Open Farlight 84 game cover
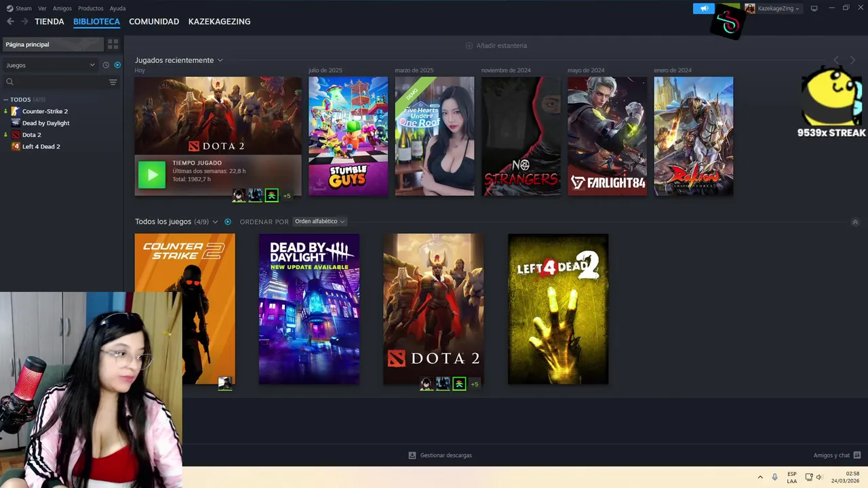Image resolution: width=868 pixels, height=488 pixels. click(608, 136)
